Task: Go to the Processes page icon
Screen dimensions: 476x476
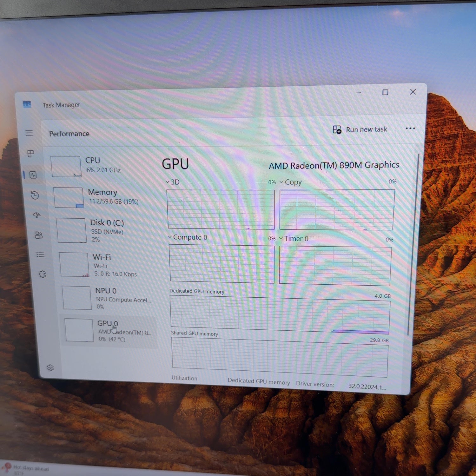Action: pyautogui.click(x=31, y=154)
